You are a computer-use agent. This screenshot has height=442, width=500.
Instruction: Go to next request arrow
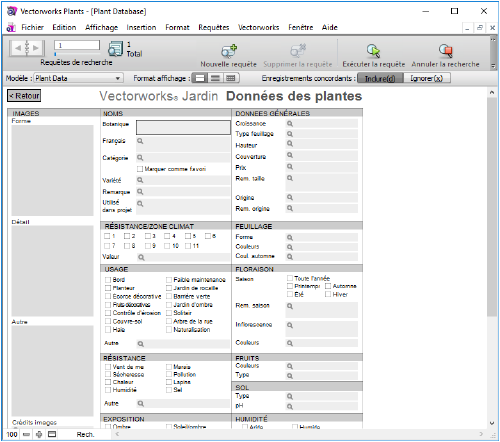click(x=36, y=48)
